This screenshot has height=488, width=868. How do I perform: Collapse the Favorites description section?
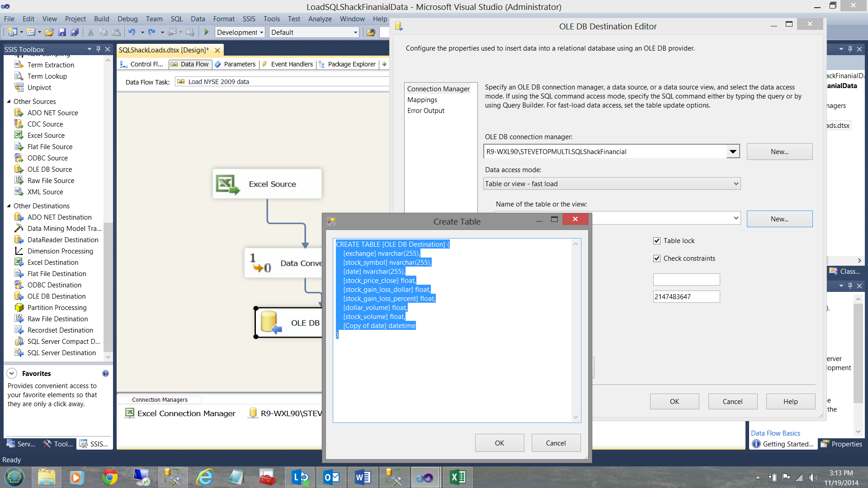point(12,374)
